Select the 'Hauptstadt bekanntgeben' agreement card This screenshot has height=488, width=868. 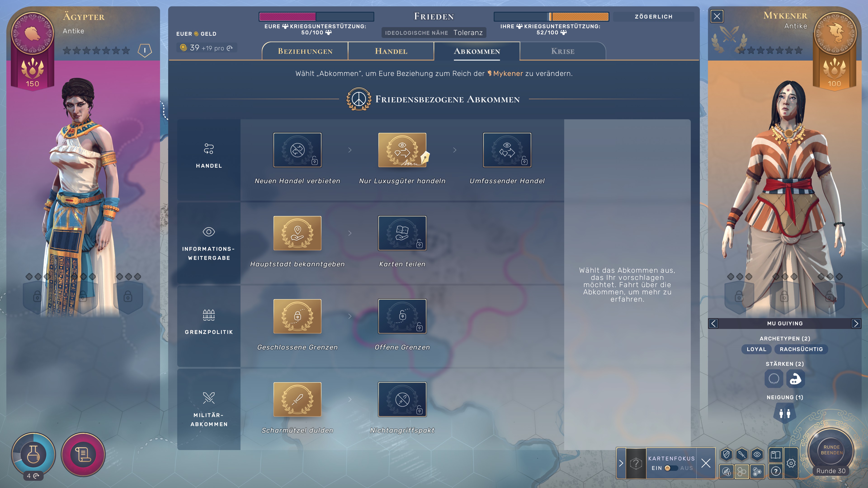pos(297,233)
